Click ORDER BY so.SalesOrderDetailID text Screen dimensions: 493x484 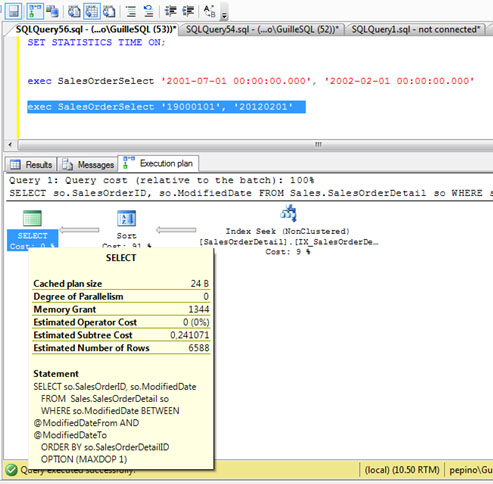(x=105, y=447)
